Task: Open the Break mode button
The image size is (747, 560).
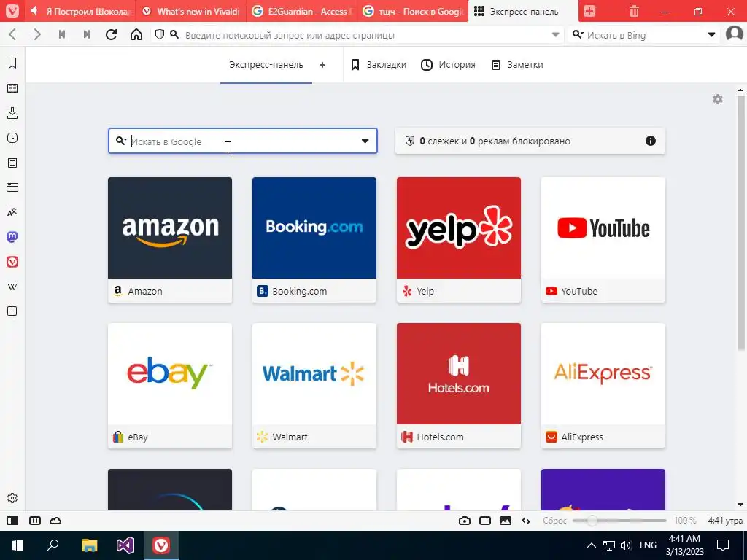Action: tap(35, 521)
